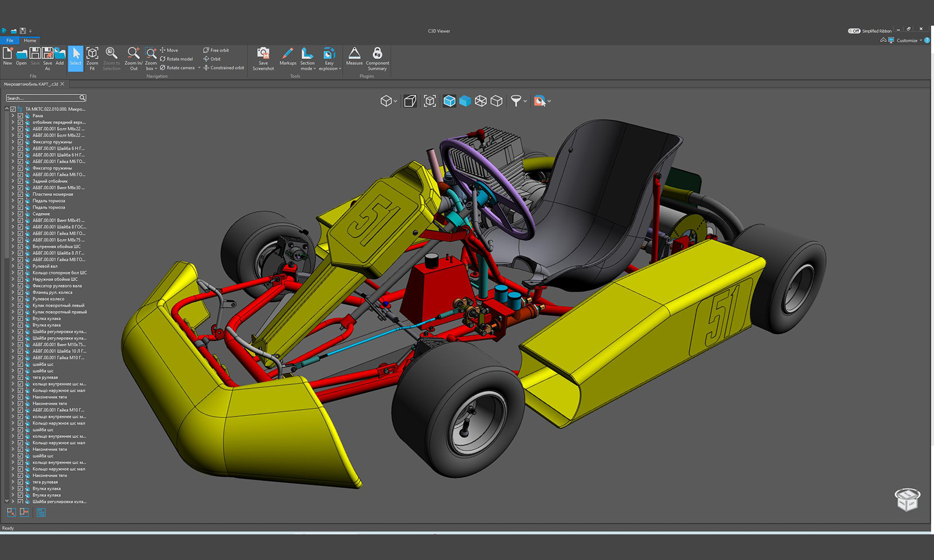Click the fit-width arrows icon below tree
This screenshot has width=934, height=560.
(24, 512)
